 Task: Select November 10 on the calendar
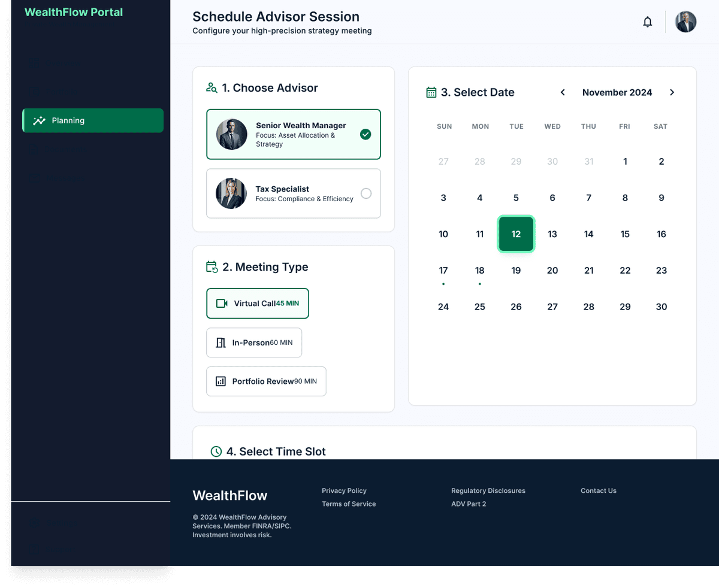[443, 234]
